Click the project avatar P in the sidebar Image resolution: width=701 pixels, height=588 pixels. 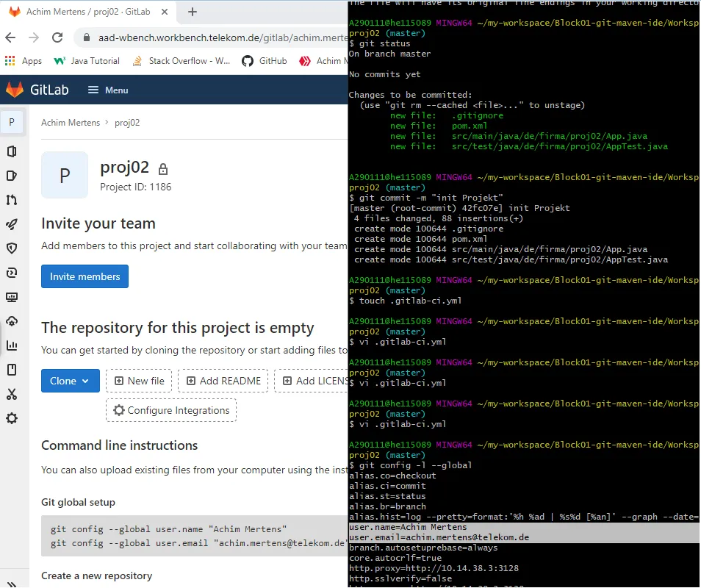[12, 121]
